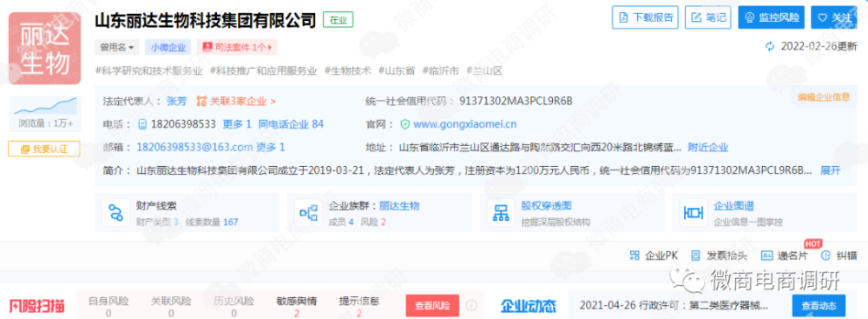
Task: Open the 18206398533@163.com email link
Action: 194,147
